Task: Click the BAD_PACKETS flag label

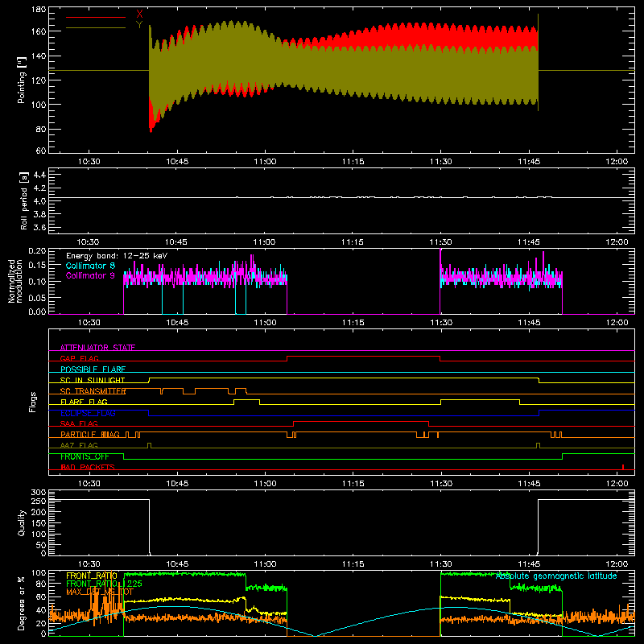Action: pyautogui.click(x=88, y=467)
